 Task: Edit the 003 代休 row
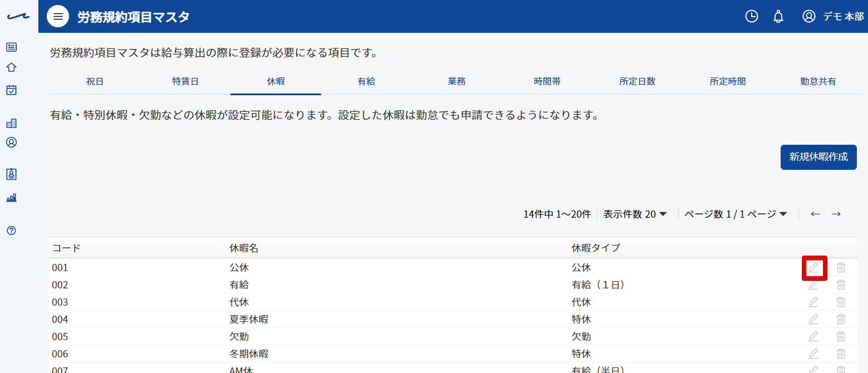(813, 302)
